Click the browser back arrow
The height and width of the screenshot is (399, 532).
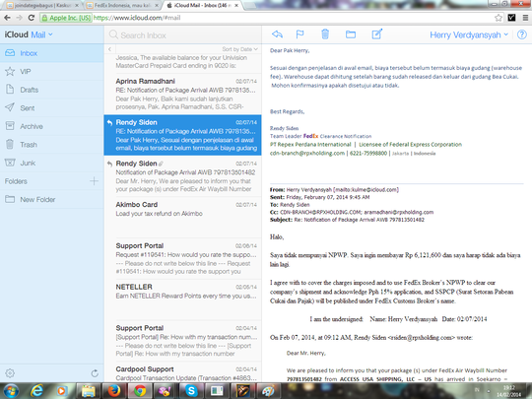[7, 18]
